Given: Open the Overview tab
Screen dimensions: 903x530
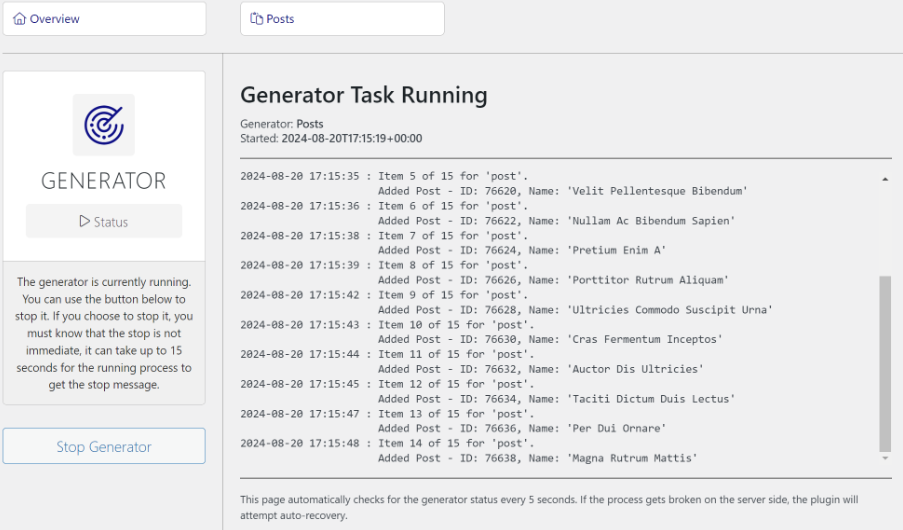Looking at the screenshot, I should [x=104, y=18].
